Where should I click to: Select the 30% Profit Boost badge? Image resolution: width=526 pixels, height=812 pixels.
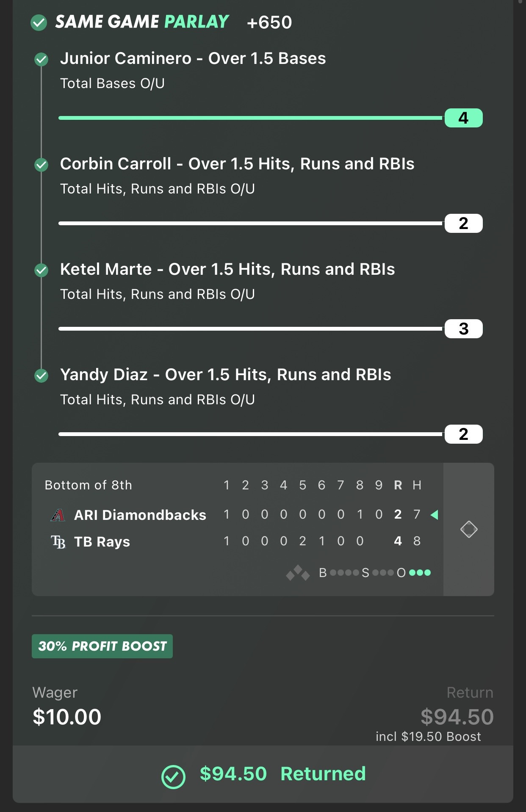coord(102,646)
